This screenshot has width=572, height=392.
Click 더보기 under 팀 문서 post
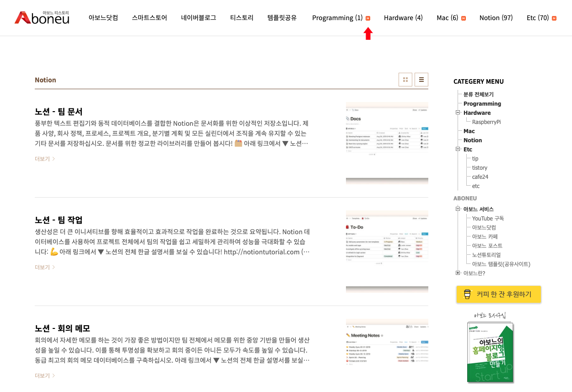[45, 159]
